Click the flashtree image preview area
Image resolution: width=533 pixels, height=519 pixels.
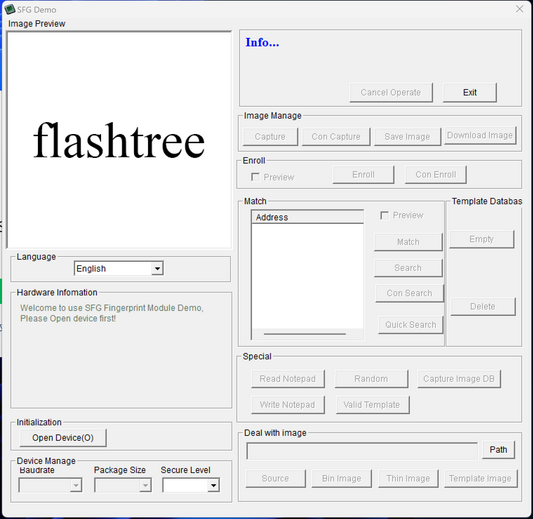119,140
